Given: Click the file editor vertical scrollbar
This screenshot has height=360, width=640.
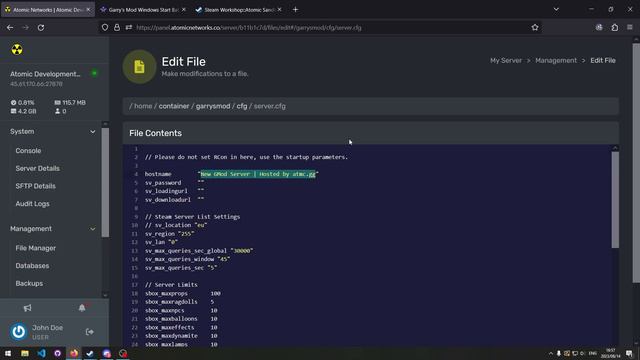Looking at the screenshot, I should click(615, 200).
